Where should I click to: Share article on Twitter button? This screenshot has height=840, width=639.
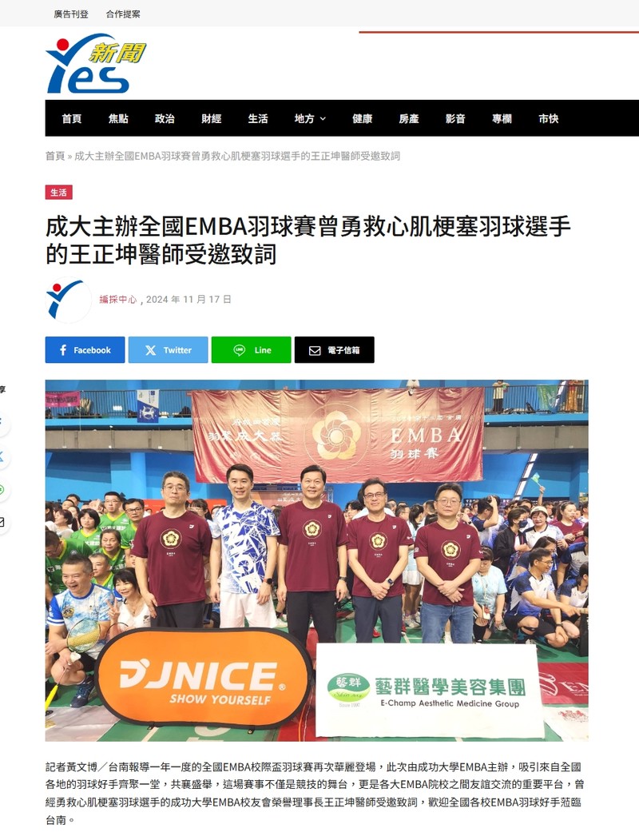pyautogui.click(x=168, y=350)
